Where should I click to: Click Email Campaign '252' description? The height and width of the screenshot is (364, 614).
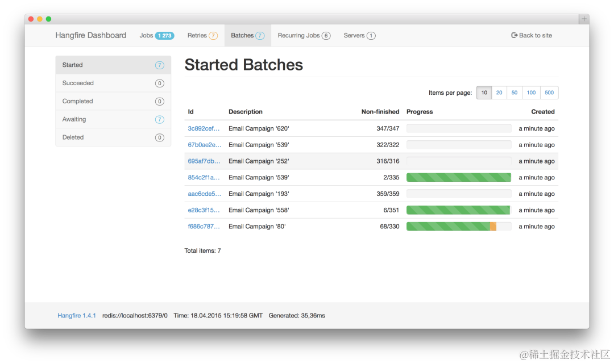click(259, 161)
